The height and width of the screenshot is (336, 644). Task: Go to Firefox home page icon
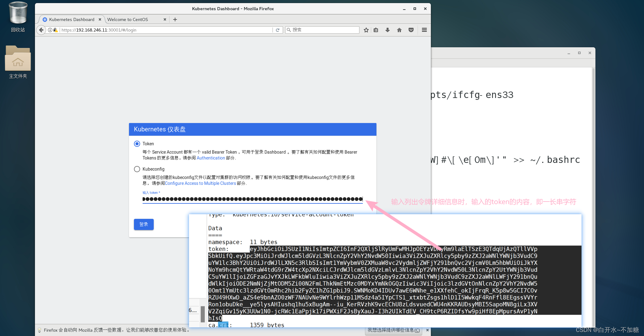(x=399, y=30)
